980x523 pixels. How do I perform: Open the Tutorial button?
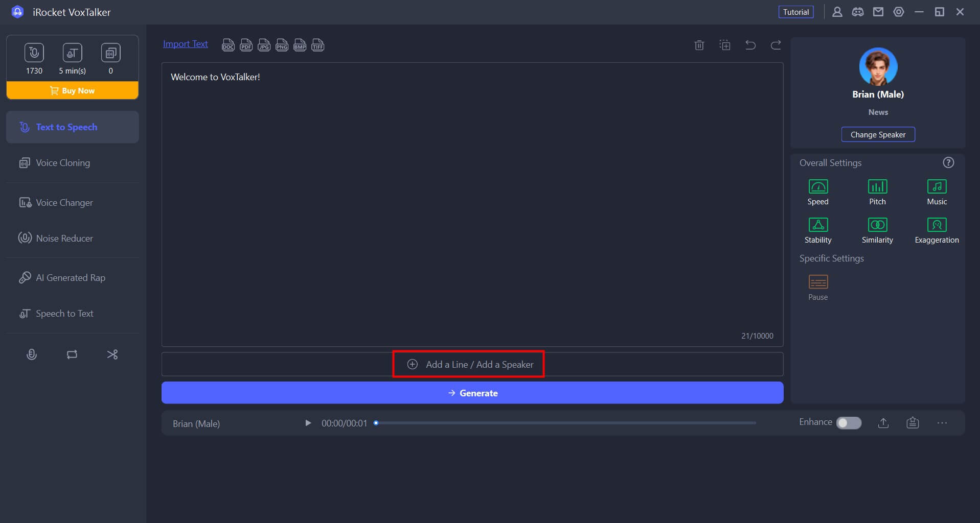(x=795, y=12)
